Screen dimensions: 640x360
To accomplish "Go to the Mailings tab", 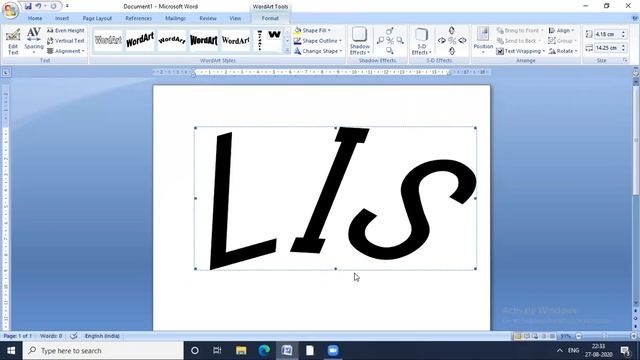I will (x=175, y=18).
